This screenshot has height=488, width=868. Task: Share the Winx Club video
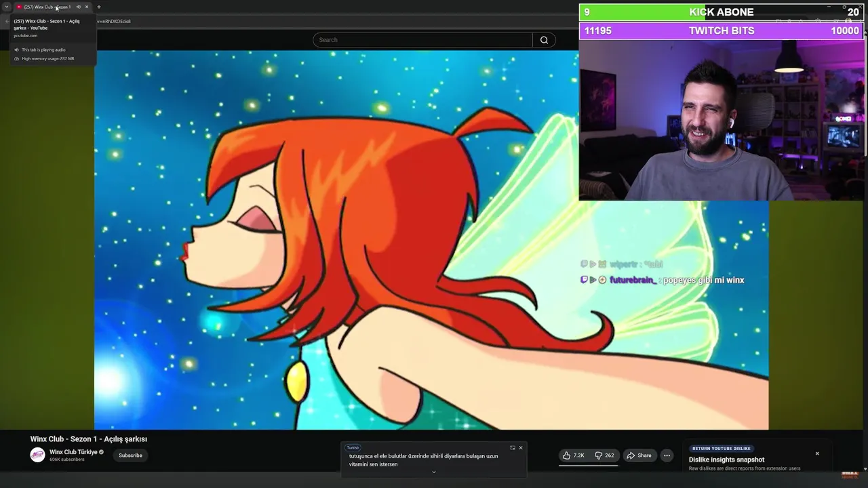(639, 455)
